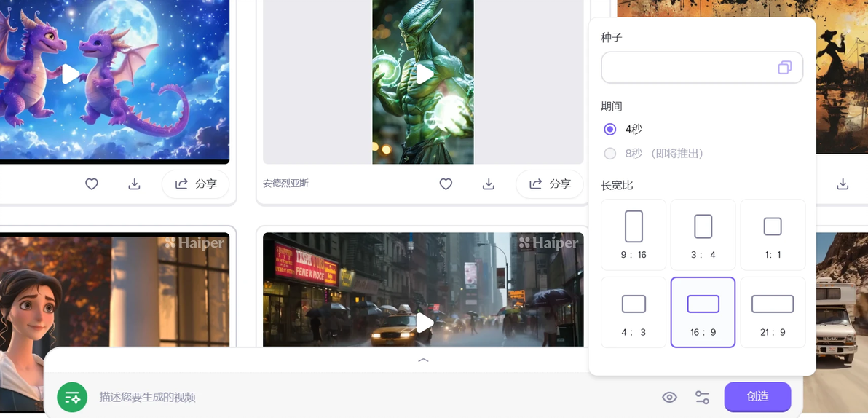This screenshot has width=868, height=418.
Task: Click 分享 under the dragons video
Action: [x=195, y=184]
